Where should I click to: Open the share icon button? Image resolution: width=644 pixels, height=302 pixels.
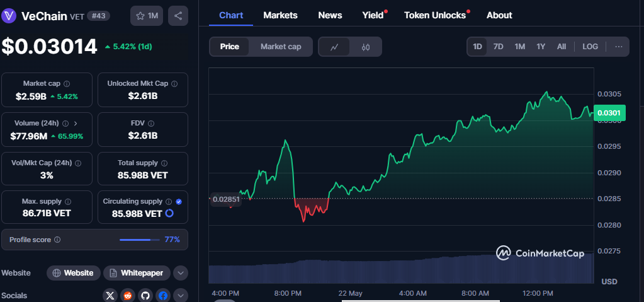pos(178,16)
